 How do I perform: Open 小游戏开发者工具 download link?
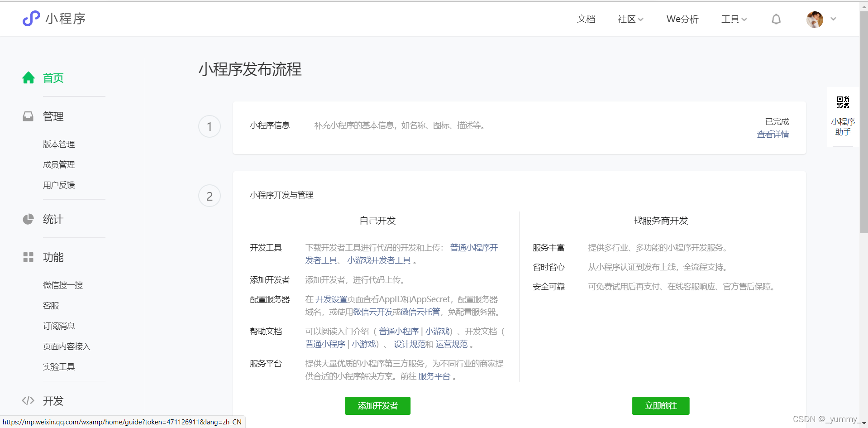click(x=379, y=260)
